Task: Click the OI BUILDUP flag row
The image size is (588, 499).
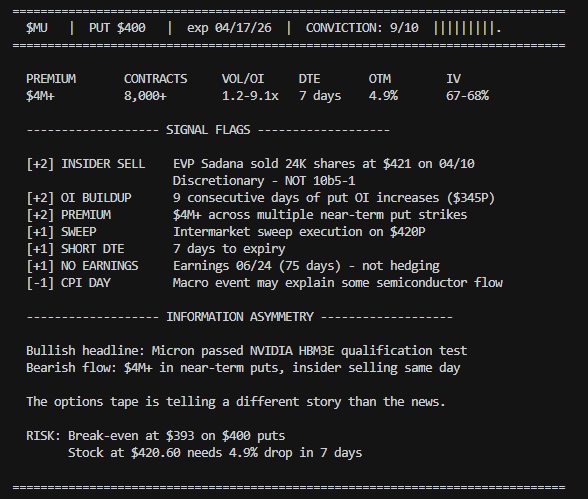Action: point(261,198)
